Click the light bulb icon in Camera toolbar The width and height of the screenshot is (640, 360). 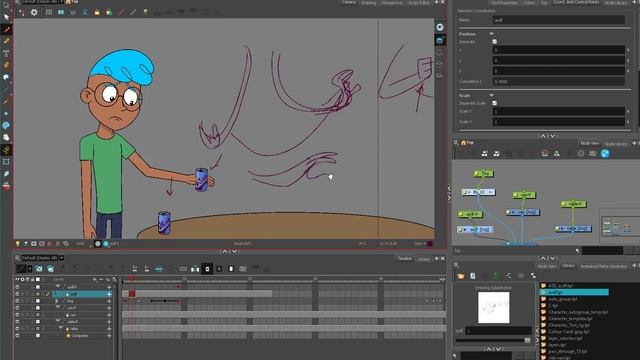145,12
